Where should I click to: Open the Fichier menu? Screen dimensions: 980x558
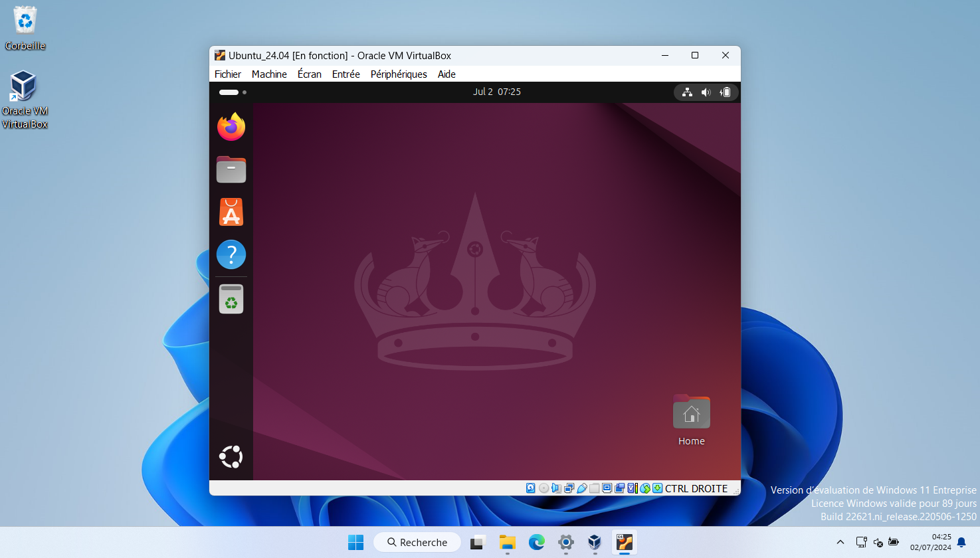(x=228, y=74)
